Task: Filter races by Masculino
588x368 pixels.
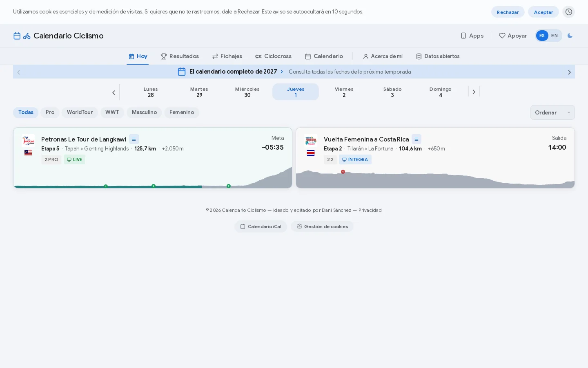Action: click(144, 112)
